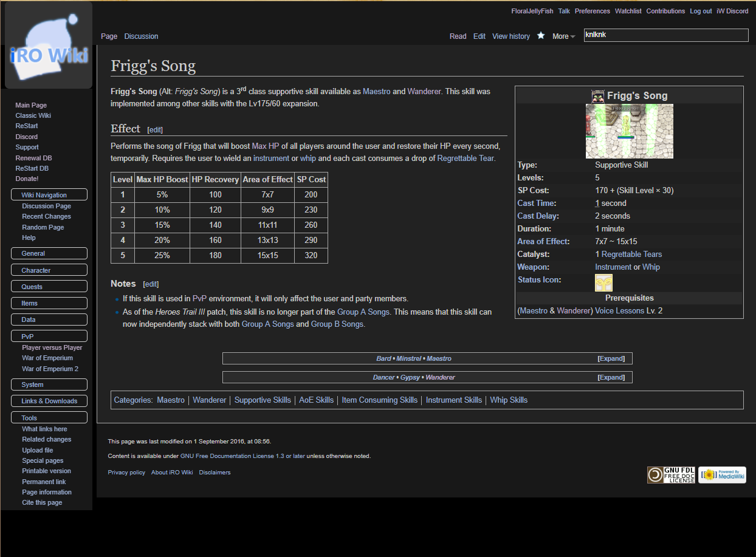The height and width of the screenshot is (557, 756).
Task: Open the More dropdown menu
Action: point(563,36)
